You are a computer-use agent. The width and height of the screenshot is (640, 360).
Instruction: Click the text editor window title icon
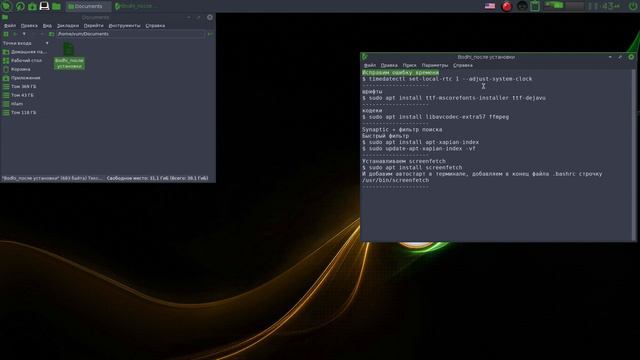pyautogui.click(x=365, y=57)
